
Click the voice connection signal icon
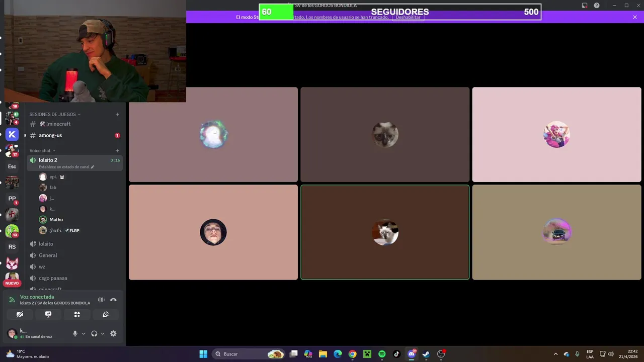pos(12,300)
